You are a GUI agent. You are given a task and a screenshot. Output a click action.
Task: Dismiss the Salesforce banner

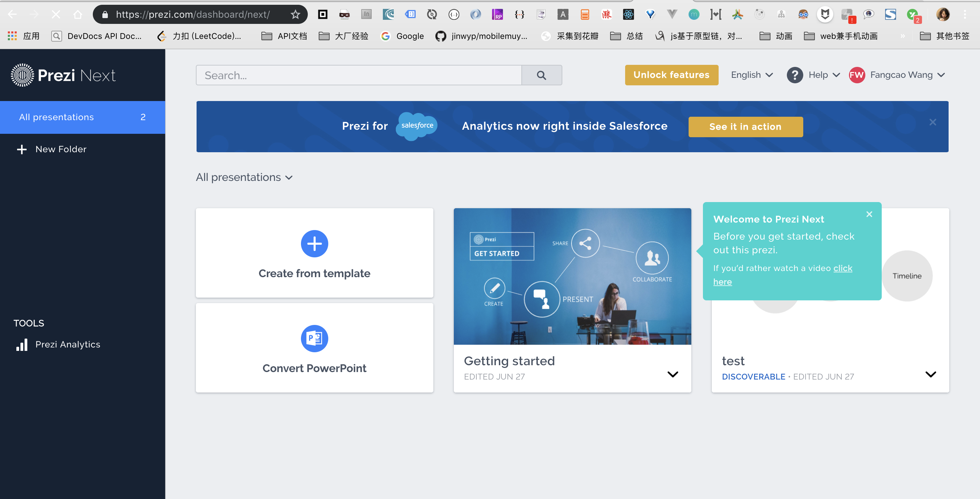(933, 122)
